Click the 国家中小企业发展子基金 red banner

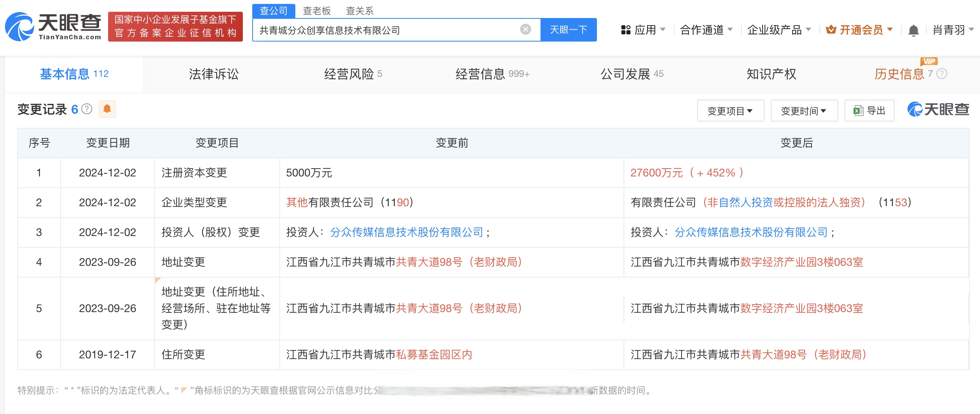tap(175, 27)
